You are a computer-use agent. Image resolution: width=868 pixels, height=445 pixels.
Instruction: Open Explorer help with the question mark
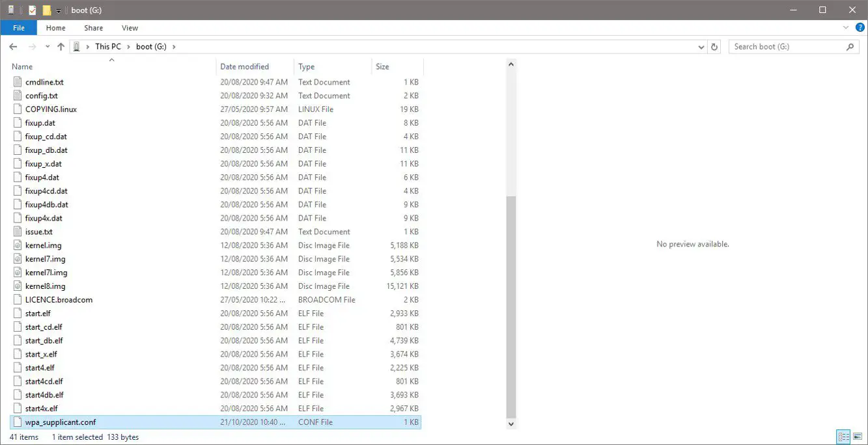click(x=860, y=28)
